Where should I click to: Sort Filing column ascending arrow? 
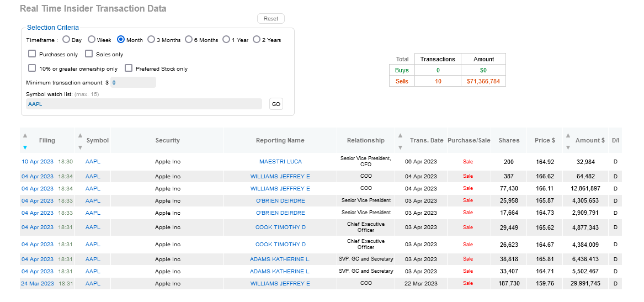point(25,135)
